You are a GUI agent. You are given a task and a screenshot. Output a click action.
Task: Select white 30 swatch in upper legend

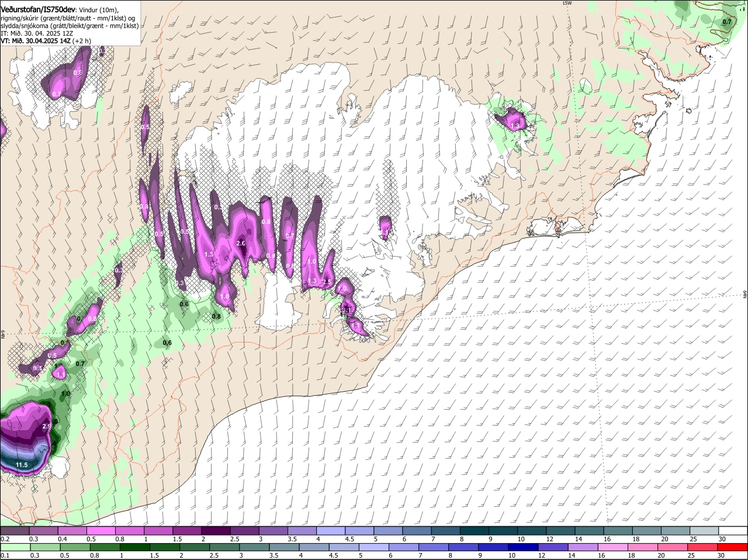point(733,531)
